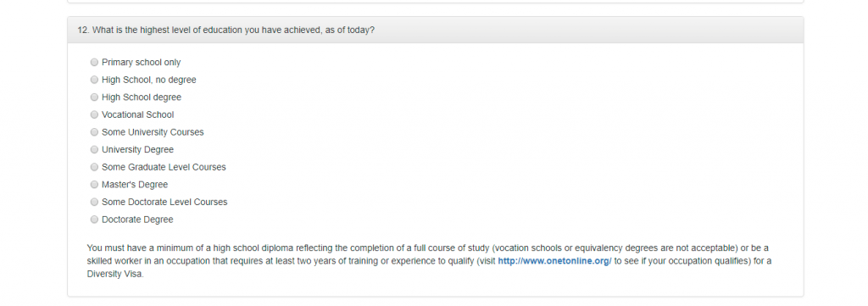
Task: Select the Some Doctorate Level Courses radio button
Action: tap(94, 202)
